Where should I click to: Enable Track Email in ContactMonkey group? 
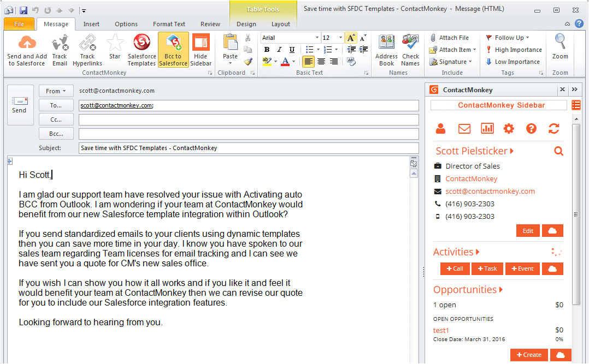tap(60, 50)
